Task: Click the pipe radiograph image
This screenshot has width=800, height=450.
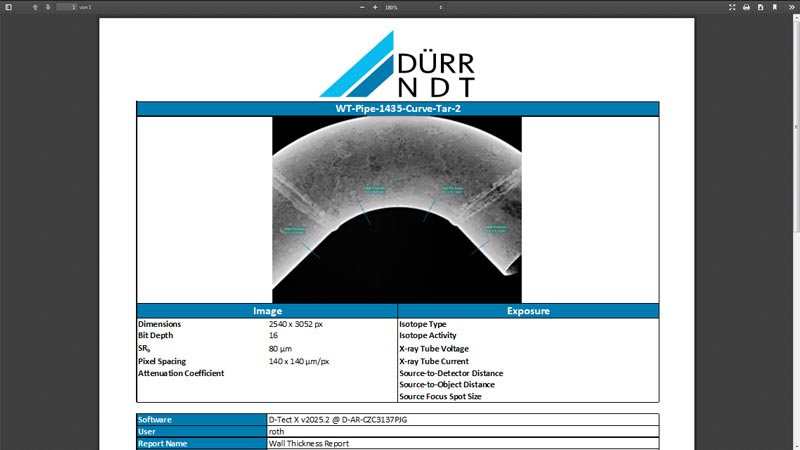Action: 397,210
